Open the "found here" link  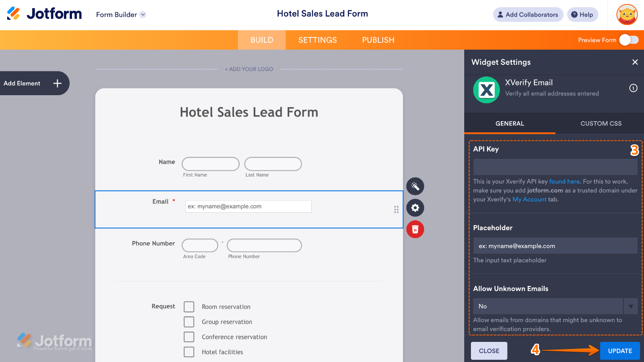tap(564, 181)
